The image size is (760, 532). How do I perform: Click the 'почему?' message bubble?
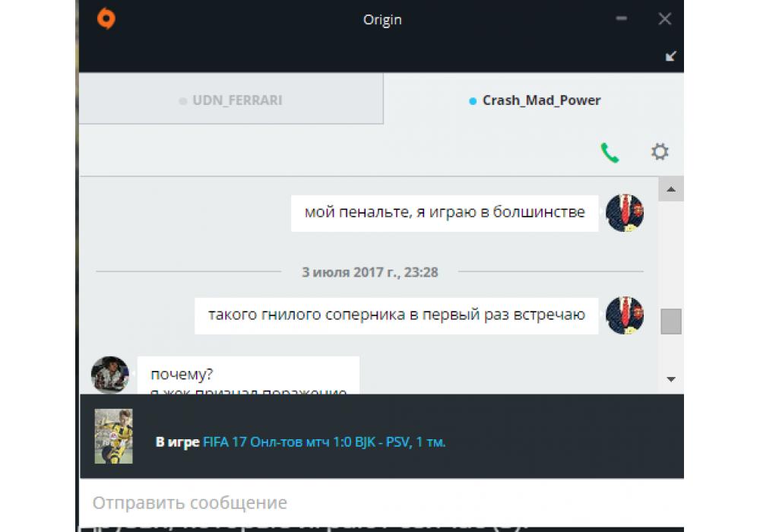tap(249, 375)
